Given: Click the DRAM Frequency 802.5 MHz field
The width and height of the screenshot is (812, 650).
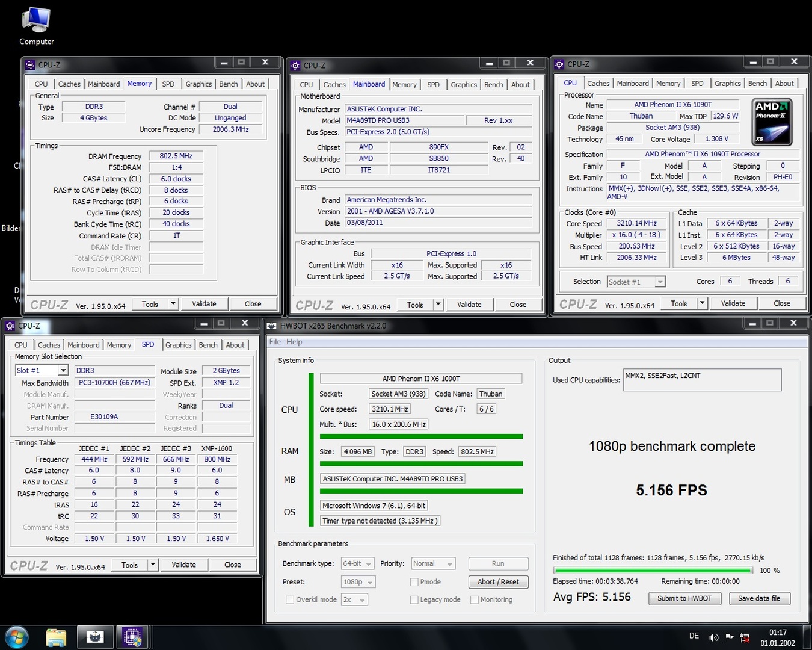Looking at the screenshot, I should [176, 156].
